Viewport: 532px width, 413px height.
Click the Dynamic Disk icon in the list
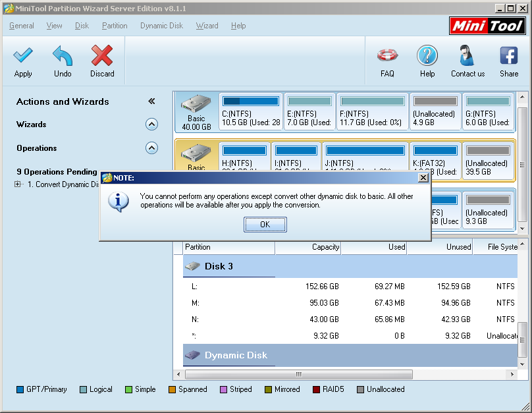192,355
